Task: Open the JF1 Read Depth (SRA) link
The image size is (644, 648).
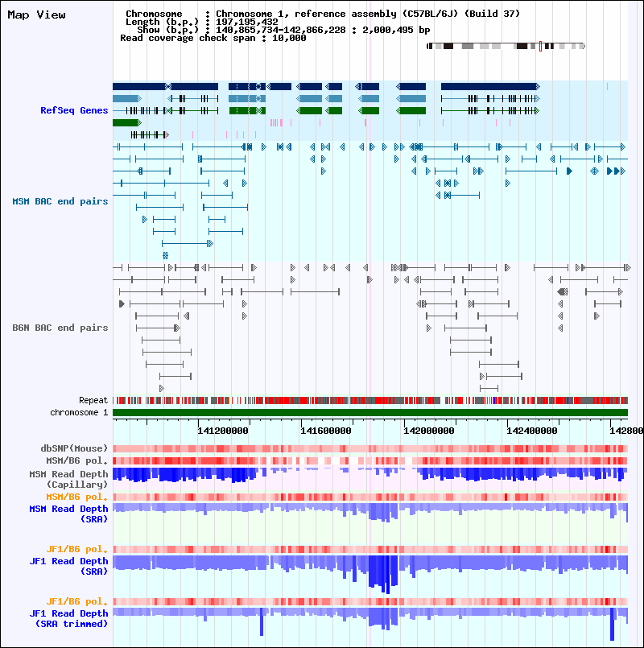Action: point(68,566)
